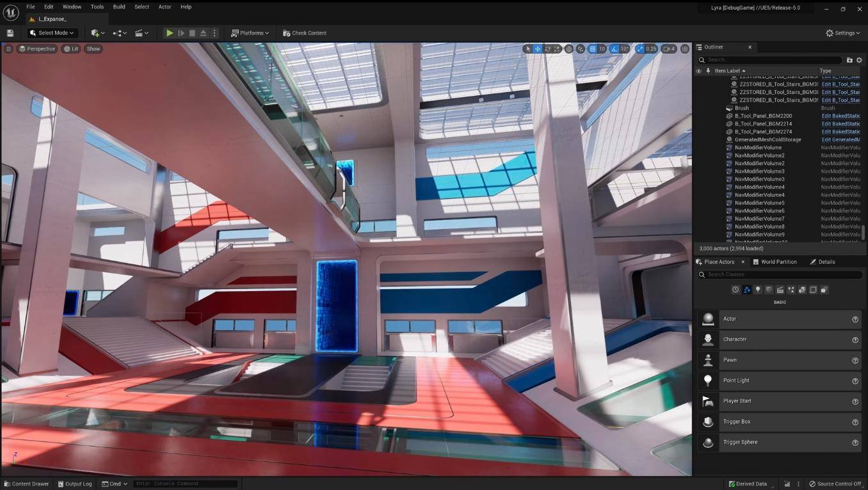Toggle rotation angle snapping
Viewport: 868px width, 490px height.
pos(615,49)
